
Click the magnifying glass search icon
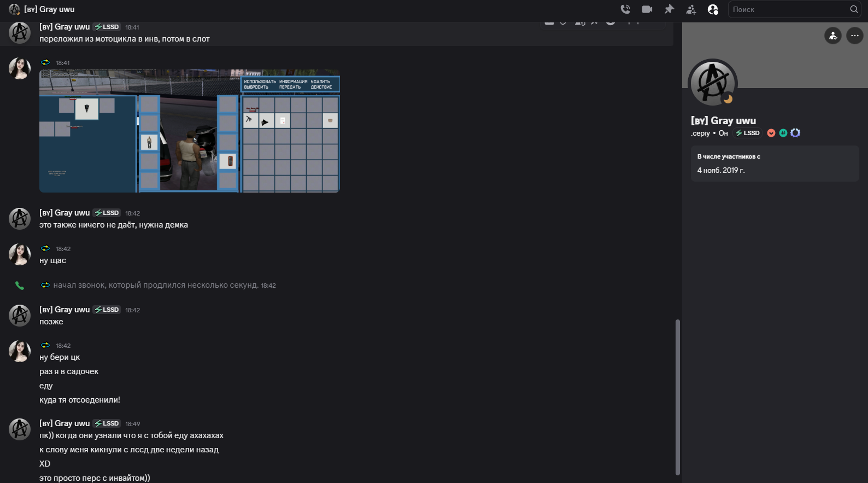[854, 9]
